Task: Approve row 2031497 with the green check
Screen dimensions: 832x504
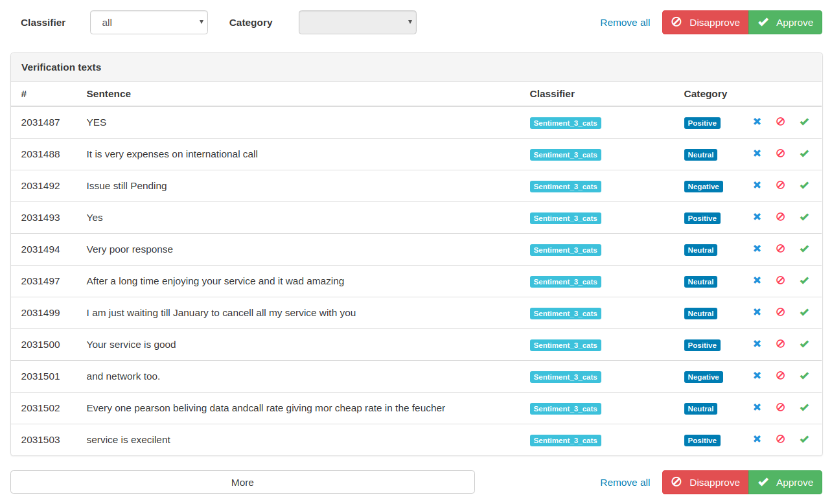Action: pyautogui.click(x=804, y=281)
